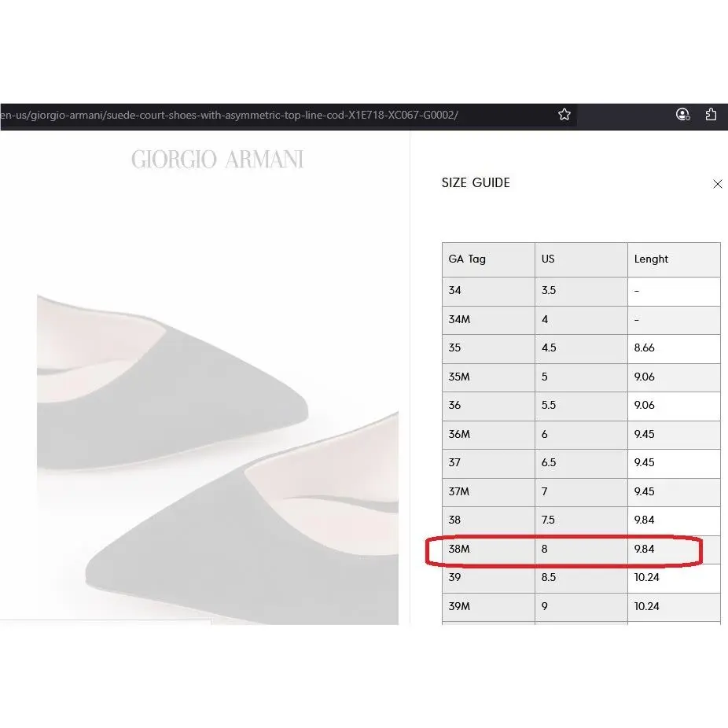This screenshot has width=728, height=728.
Task: Select the GA Tag cell '39'
Action: pos(488,578)
